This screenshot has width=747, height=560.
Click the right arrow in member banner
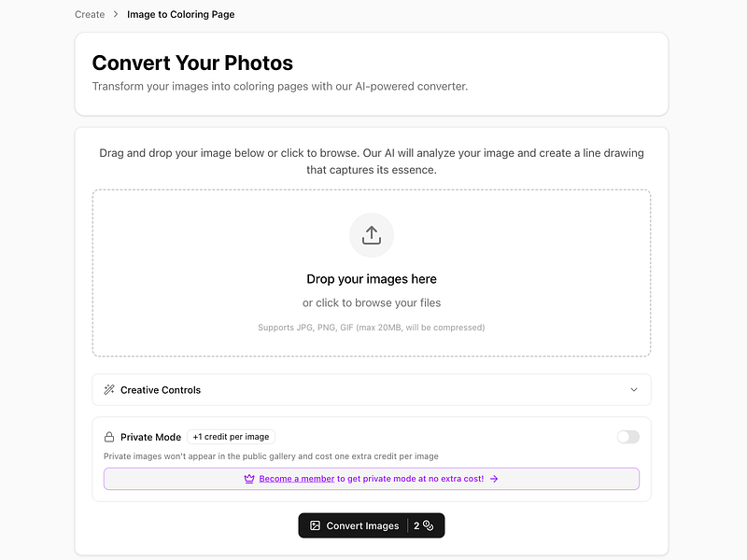[x=494, y=479]
